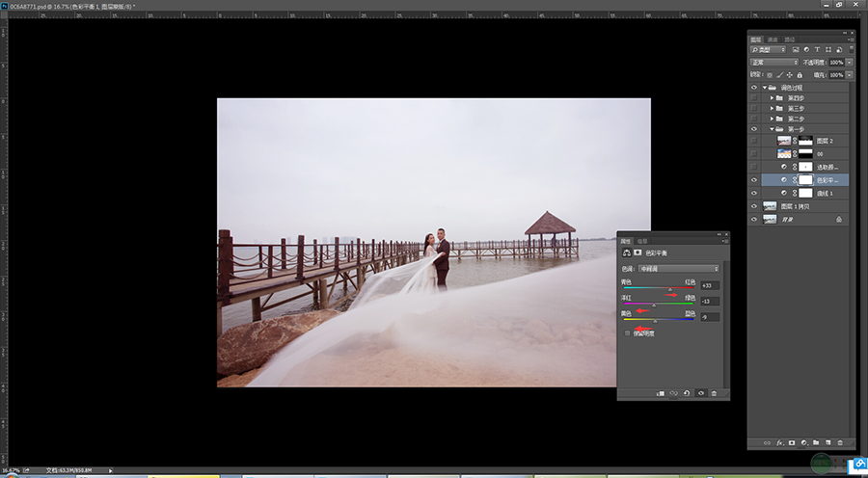Viewport: 868px width, 478px height.
Task: Click the mask icon in Properties panel
Action: tap(637, 252)
